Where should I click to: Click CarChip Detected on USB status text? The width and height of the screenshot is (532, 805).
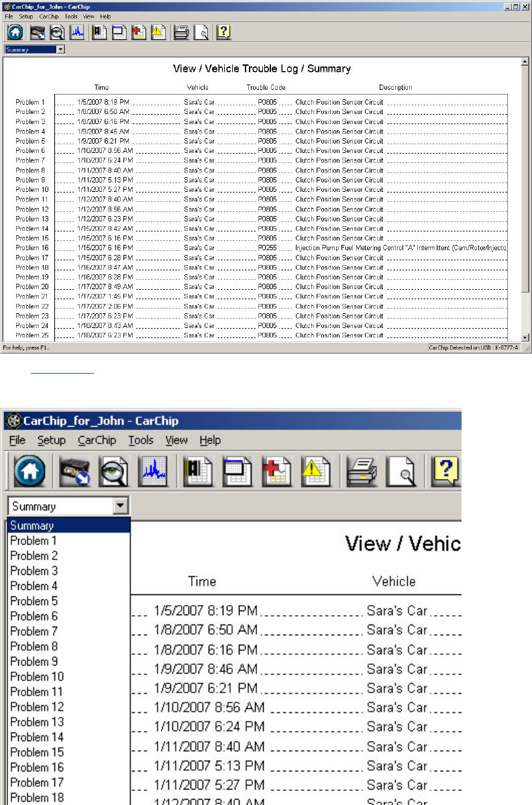pyautogui.click(x=474, y=347)
